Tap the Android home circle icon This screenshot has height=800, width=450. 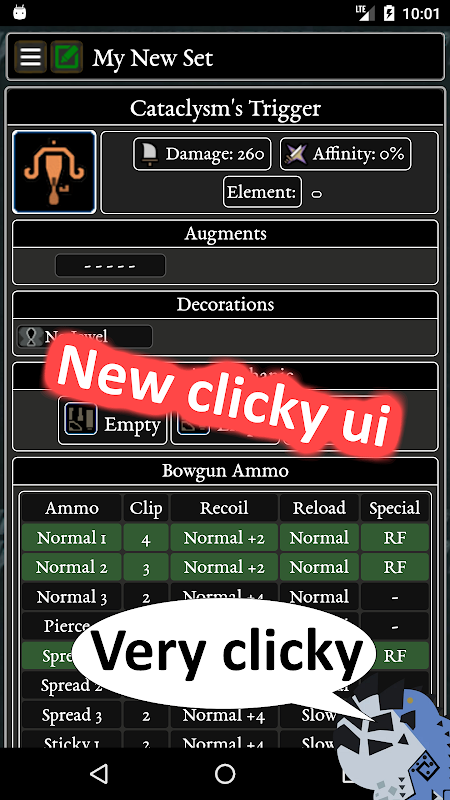tap(225, 773)
